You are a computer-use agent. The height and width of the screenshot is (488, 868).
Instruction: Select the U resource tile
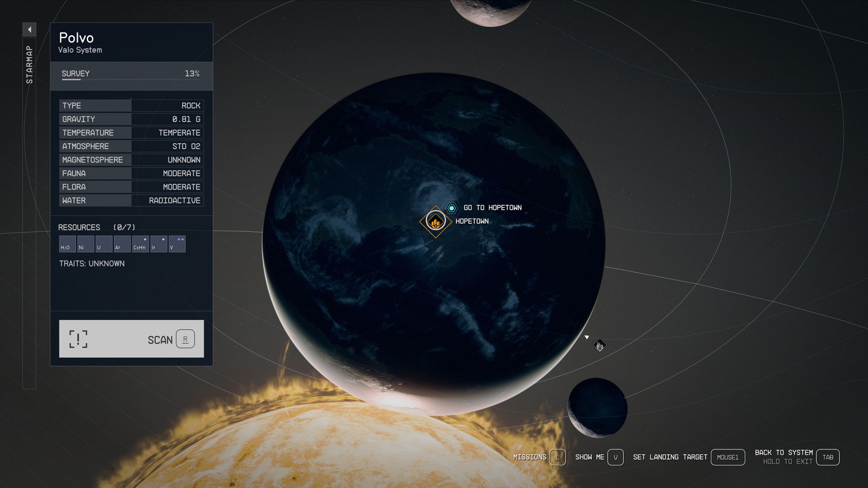(x=104, y=244)
